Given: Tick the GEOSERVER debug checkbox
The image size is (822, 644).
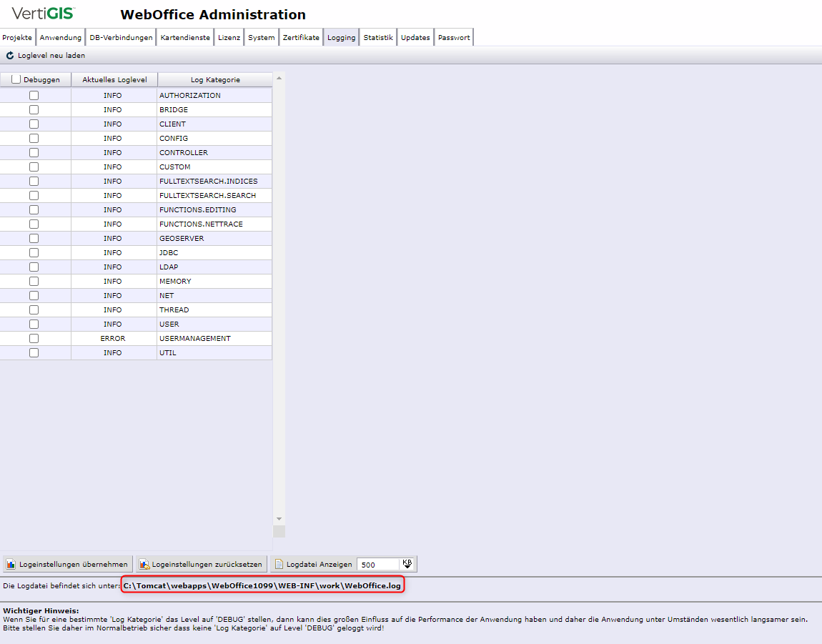Looking at the screenshot, I should (x=34, y=239).
